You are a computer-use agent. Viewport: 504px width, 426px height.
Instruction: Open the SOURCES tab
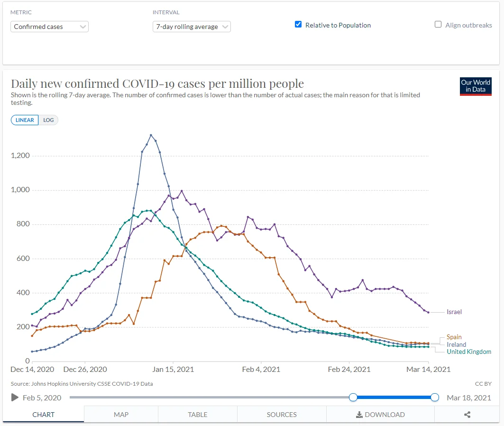tap(282, 415)
